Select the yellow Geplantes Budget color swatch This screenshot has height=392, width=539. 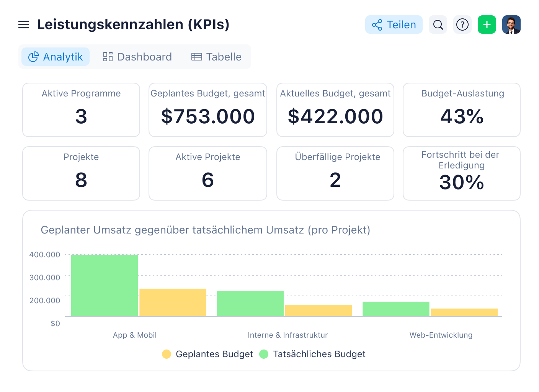coord(167,354)
